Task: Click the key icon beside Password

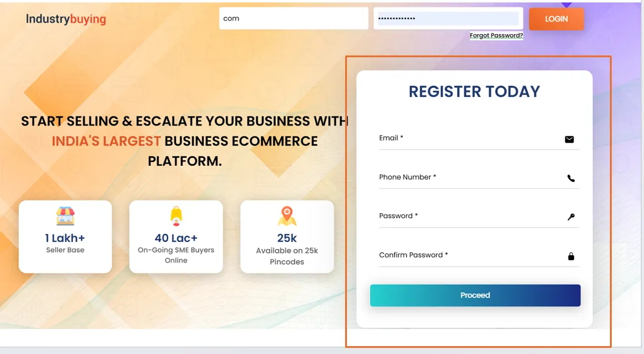Action: tap(571, 217)
